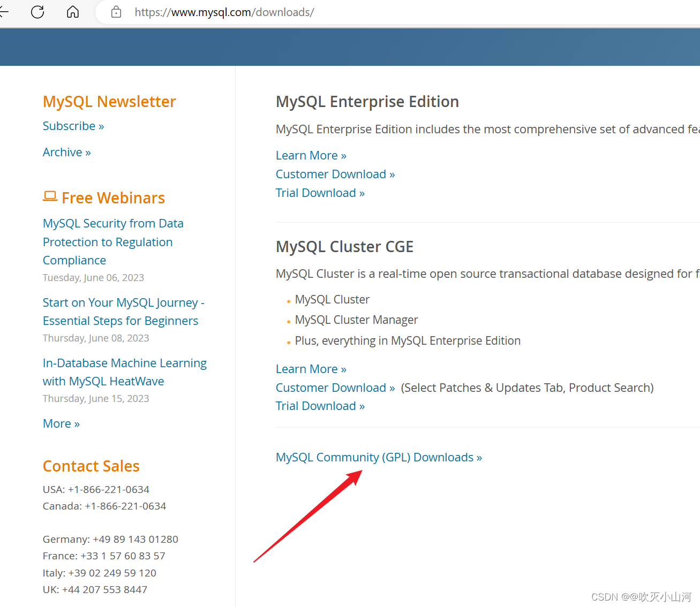This screenshot has height=607, width=700.
Task: Click the MySQL Newsletter heading
Action: coord(109,102)
